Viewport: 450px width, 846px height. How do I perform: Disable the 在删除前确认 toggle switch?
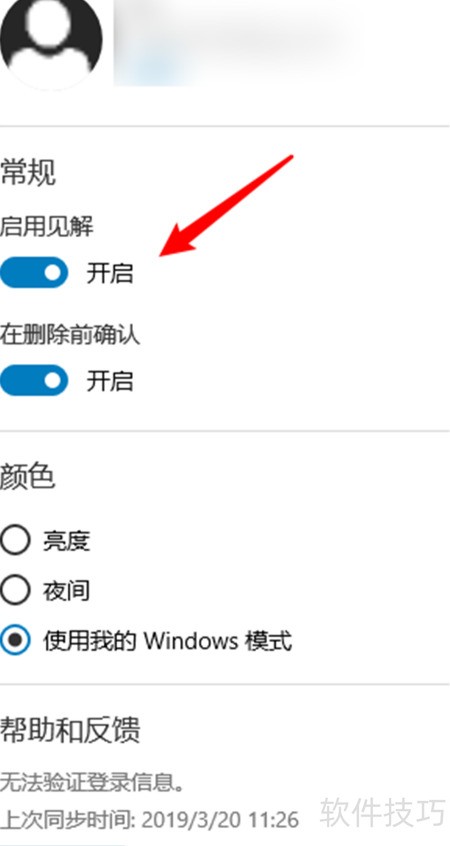(34, 380)
